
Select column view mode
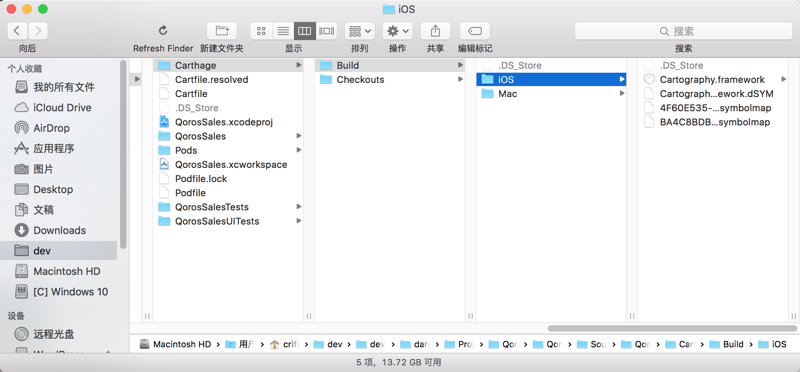(x=305, y=31)
